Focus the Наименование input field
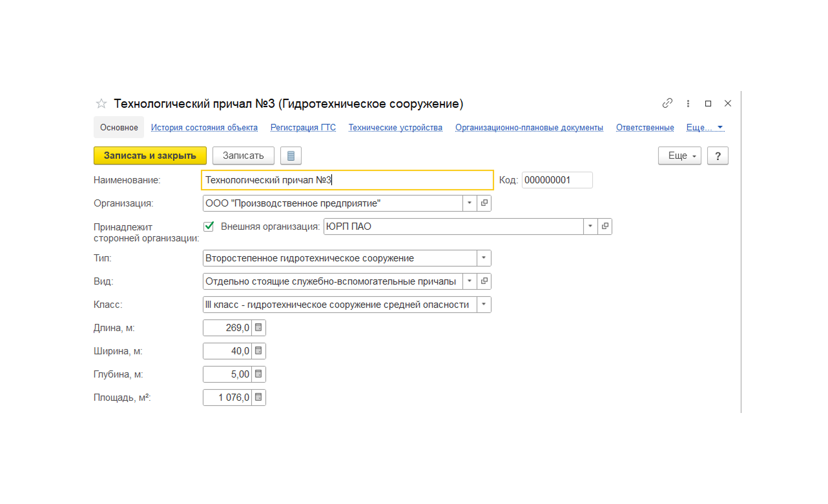 coord(347,180)
